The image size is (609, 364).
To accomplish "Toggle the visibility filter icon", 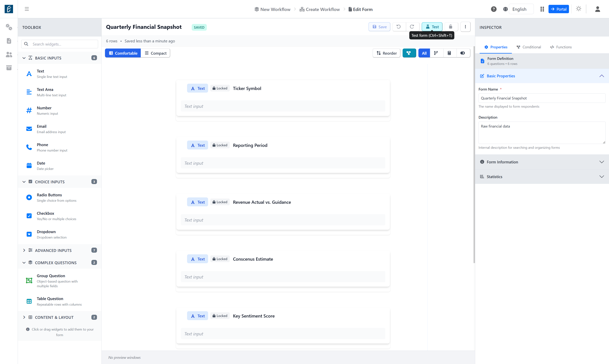I will pyautogui.click(x=463, y=53).
